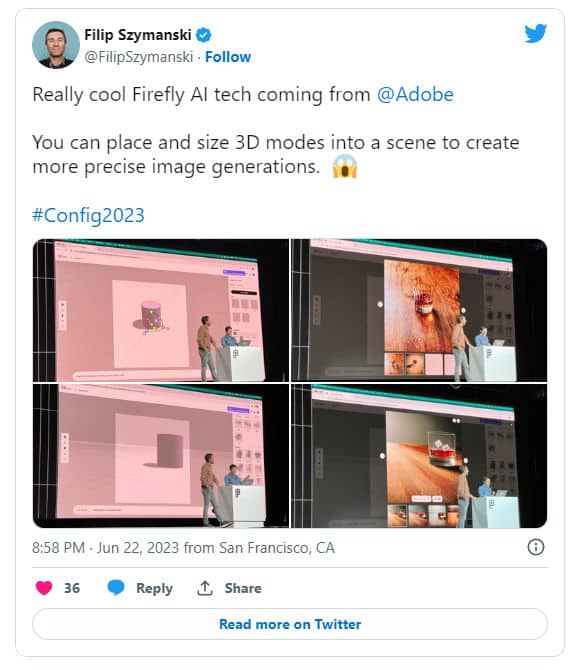Click the Read more on Twitter button

[x=290, y=624]
